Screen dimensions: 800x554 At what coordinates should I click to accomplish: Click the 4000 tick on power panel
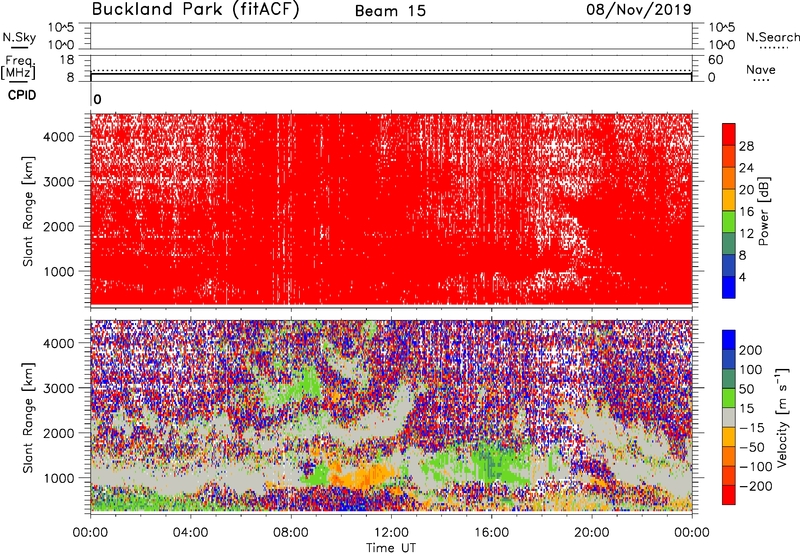59,137
